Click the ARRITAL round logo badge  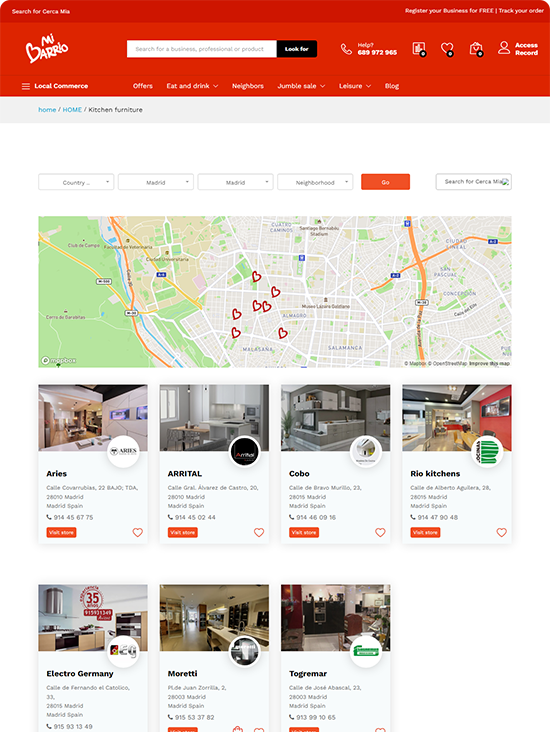[245, 451]
